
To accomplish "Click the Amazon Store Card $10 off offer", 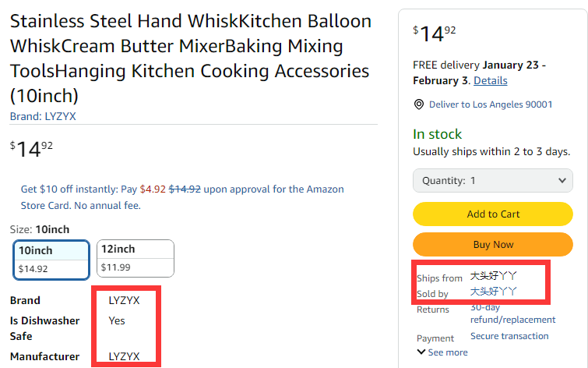I will (181, 196).
